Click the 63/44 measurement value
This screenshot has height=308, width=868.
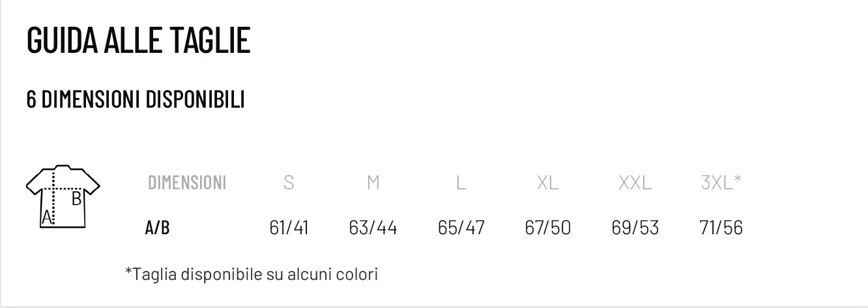(373, 228)
